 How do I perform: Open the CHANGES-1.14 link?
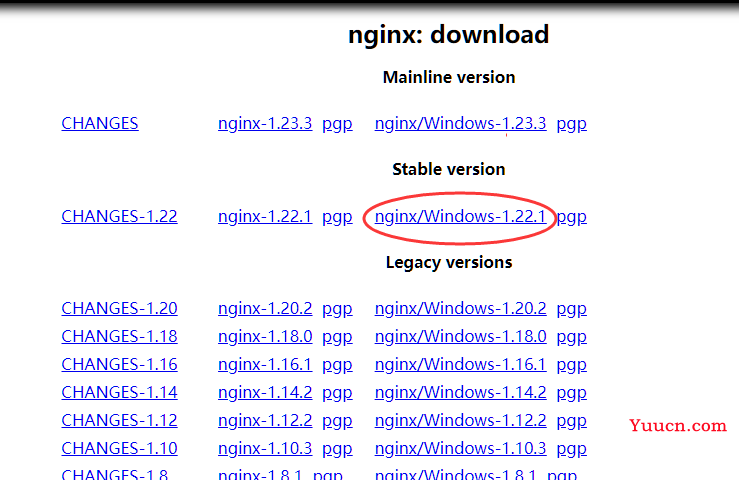119,392
